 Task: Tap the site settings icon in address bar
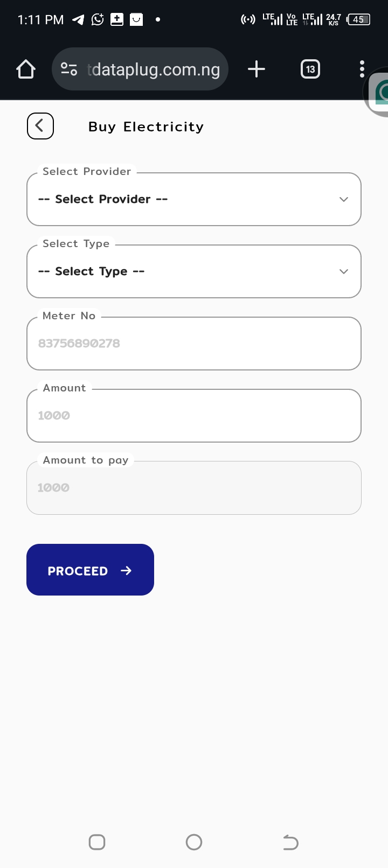(69, 69)
